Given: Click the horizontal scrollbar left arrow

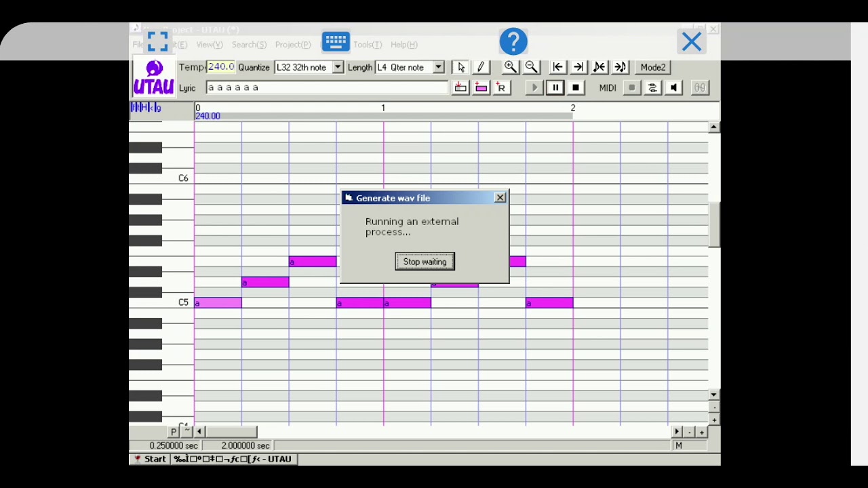Looking at the screenshot, I should click(x=199, y=432).
